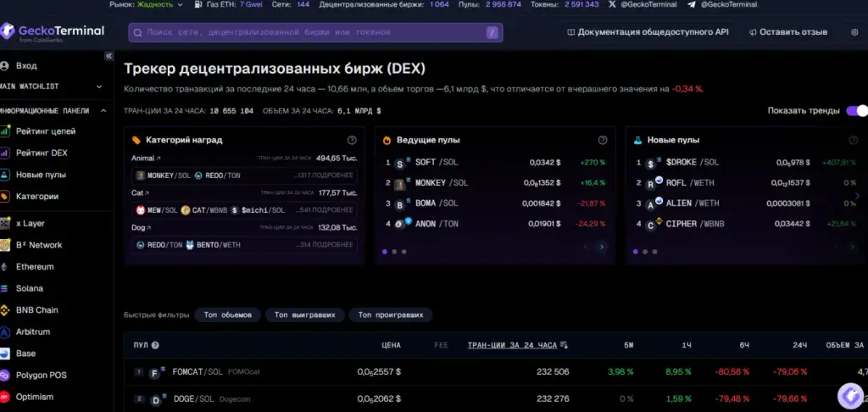Select Polygon POS icon

pyautogui.click(x=5, y=375)
